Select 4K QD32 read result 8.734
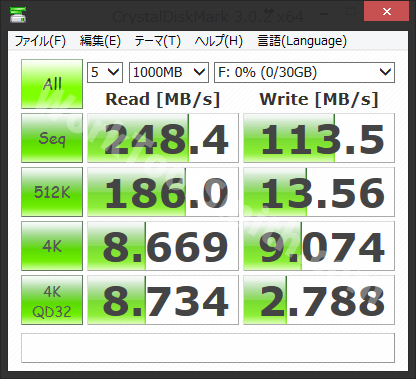Viewport: 416px width, 379px height. tap(163, 300)
